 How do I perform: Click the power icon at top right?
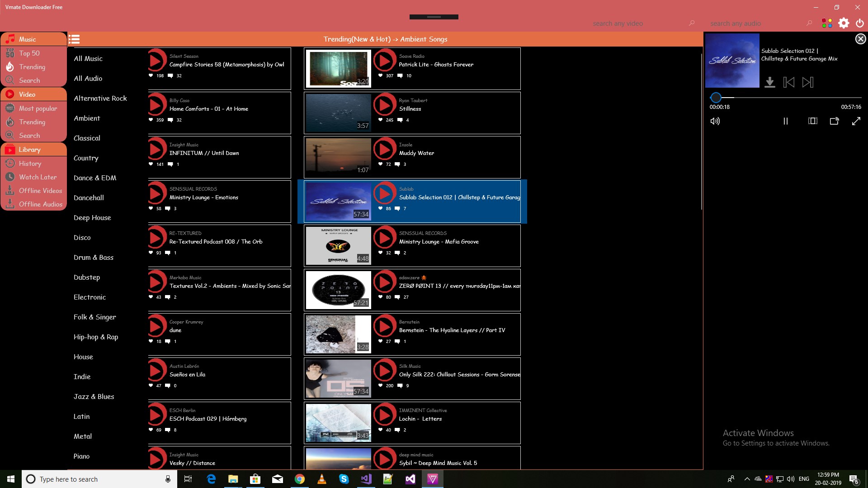click(x=860, y=23)
